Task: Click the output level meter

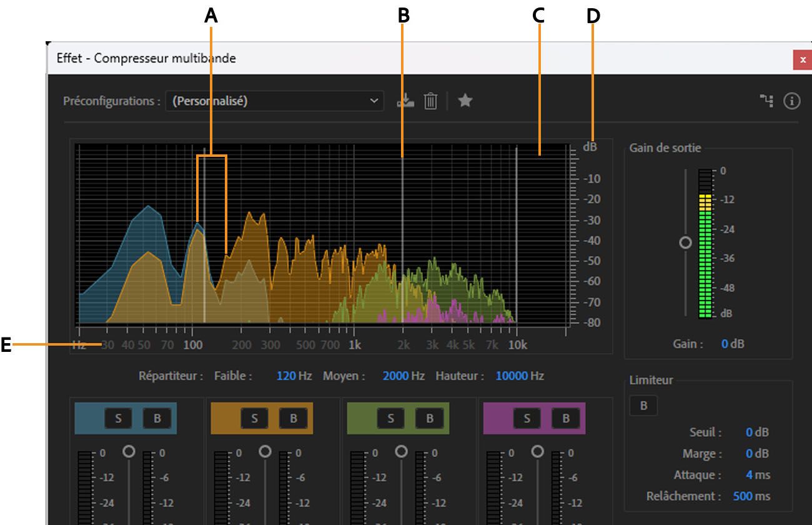Action: click(705, 244)
